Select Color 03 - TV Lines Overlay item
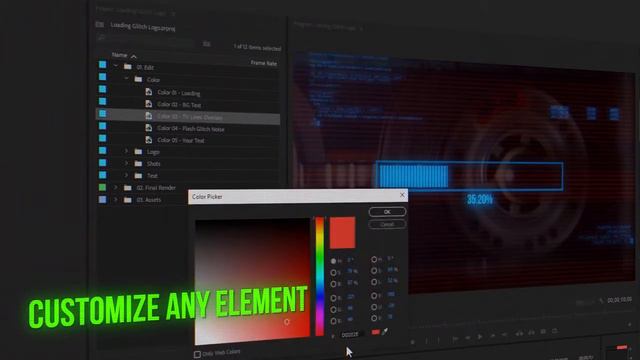Screen dimensions: 640x360 click(x=188, y=117)
